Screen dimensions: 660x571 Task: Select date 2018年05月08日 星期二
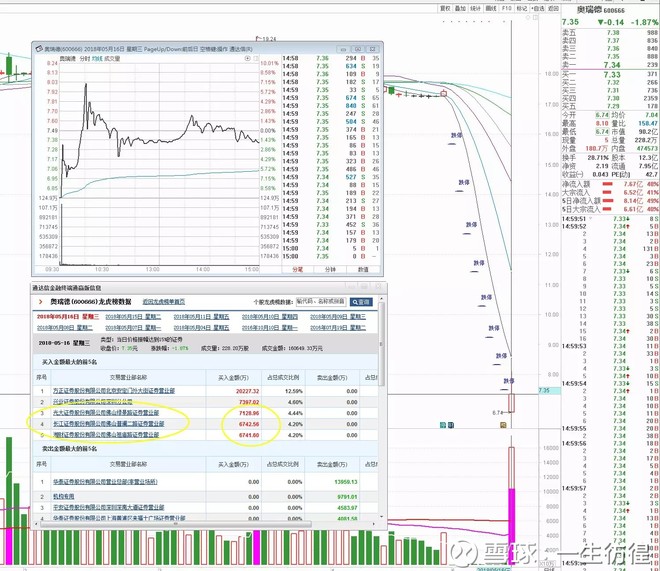click(x=65, y=327)
